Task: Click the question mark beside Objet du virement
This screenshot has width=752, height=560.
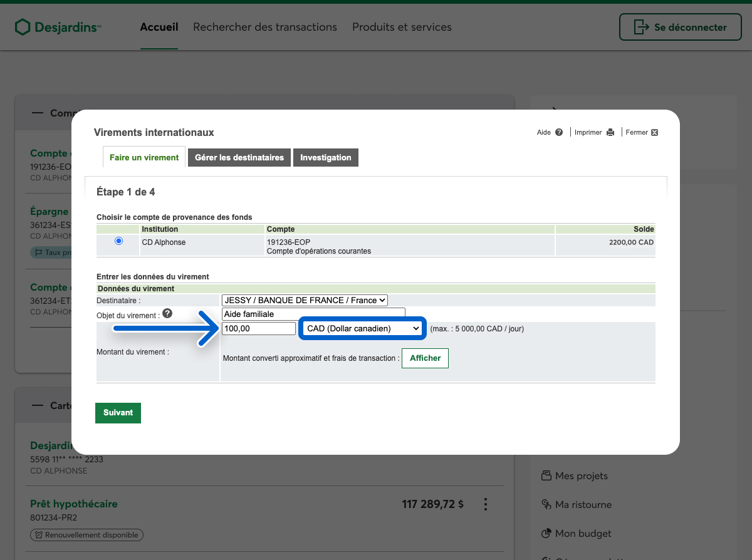Action: 167,314
